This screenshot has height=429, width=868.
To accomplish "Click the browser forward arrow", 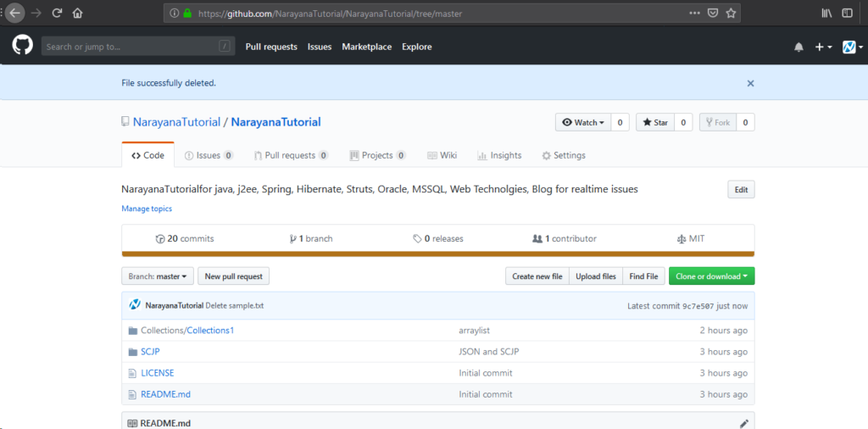I will 36,14.
